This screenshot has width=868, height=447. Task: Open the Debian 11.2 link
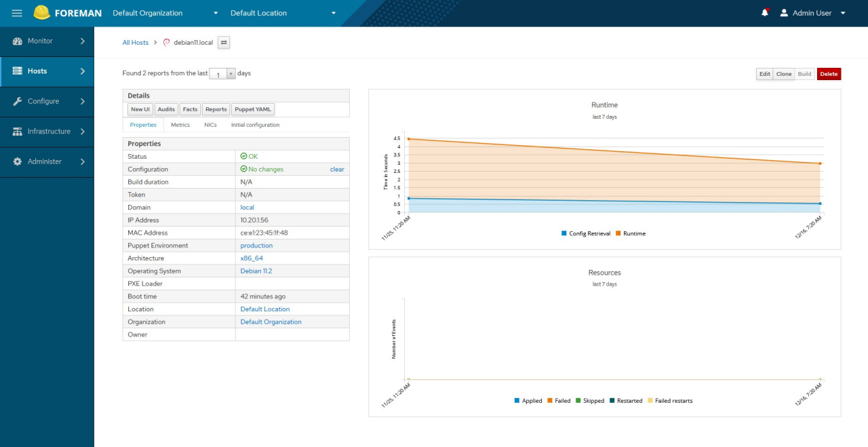pyautogui.click(x=256, y=271)
